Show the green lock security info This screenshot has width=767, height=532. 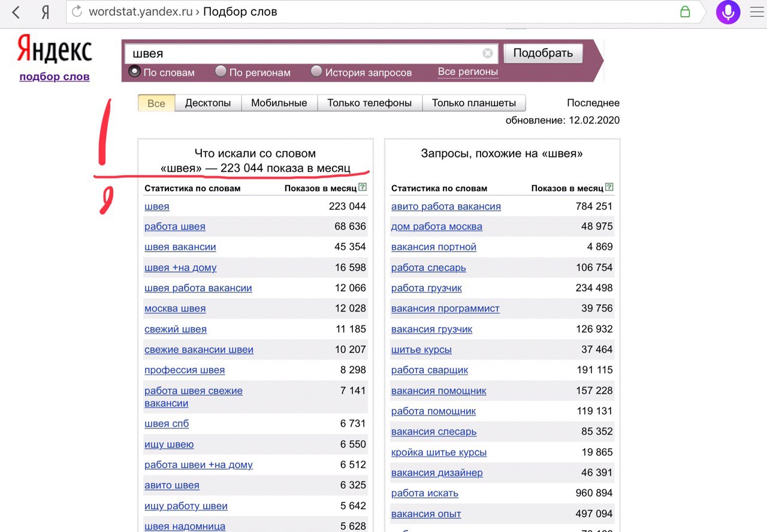pos(685,11)
